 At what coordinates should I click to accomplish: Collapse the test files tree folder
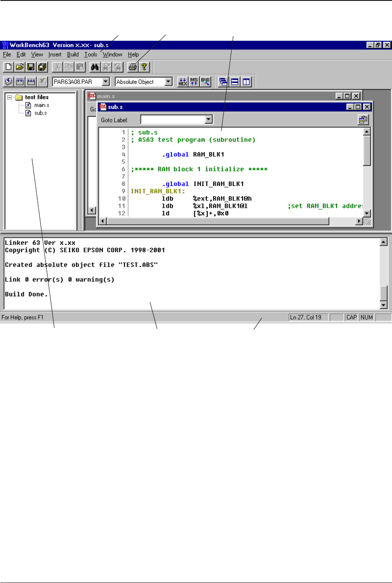pos(10,97)
